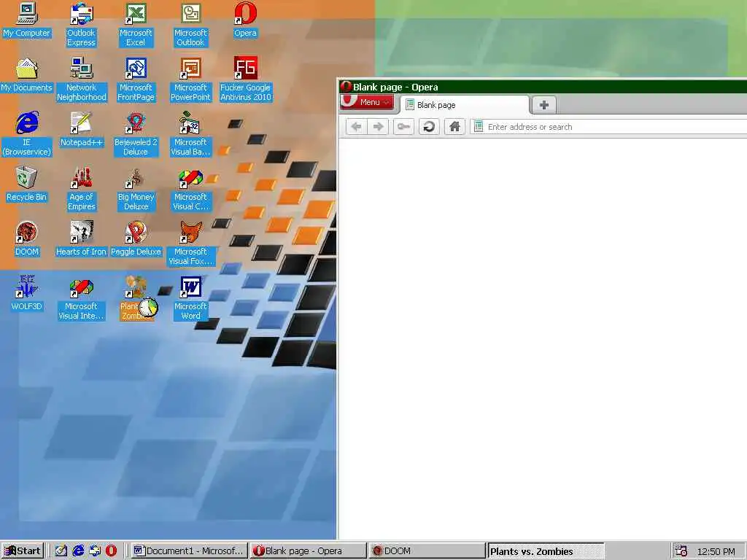Switch to Plants vs. Zombies taskbar button
This screenshot has width=747, height=560.
[546, 551]
